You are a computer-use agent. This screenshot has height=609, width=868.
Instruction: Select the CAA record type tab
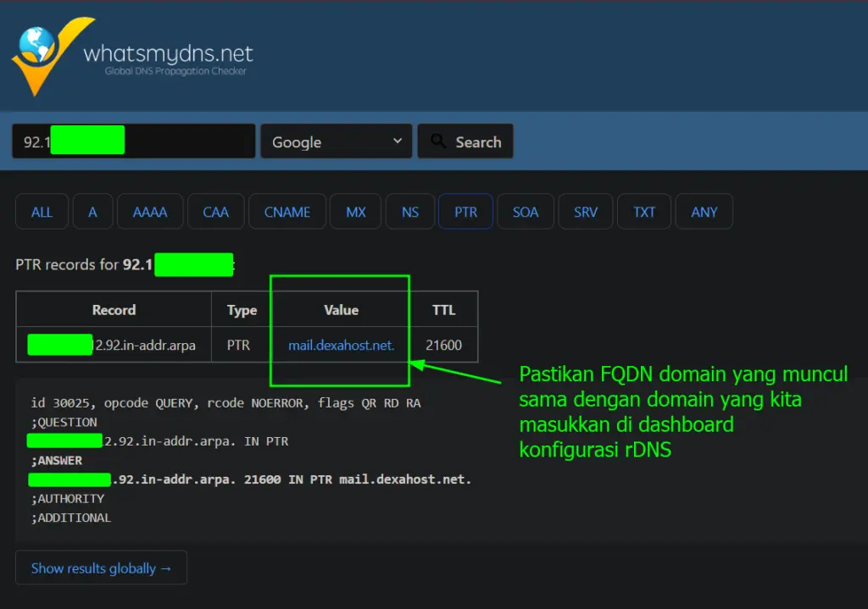(x=216, y=211)
